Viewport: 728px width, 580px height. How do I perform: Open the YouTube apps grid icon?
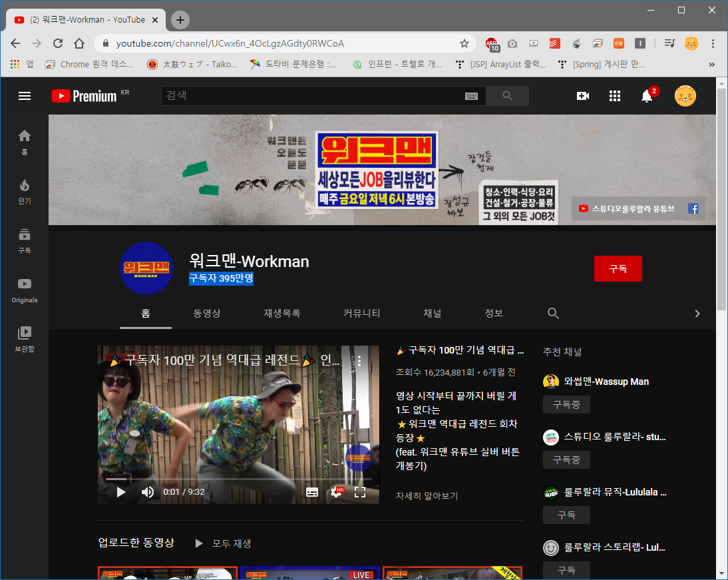coord(615,96)
